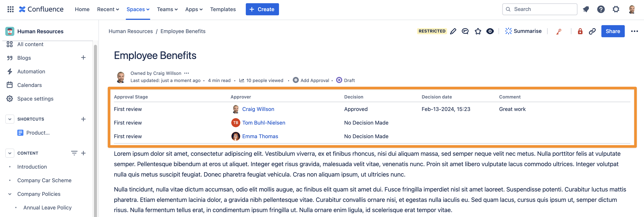
Task: Open the Atlassian app switcher grid
Action: click(x=10, y=9)
